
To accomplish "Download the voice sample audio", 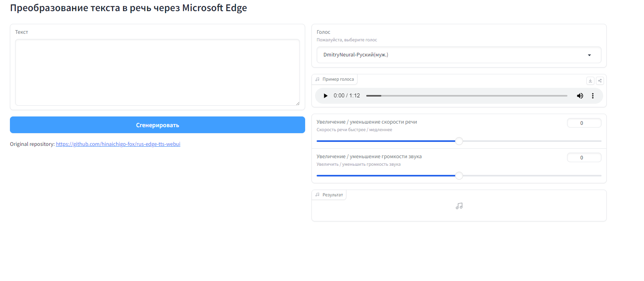I will pyautogui.click(x=590, y=81).
